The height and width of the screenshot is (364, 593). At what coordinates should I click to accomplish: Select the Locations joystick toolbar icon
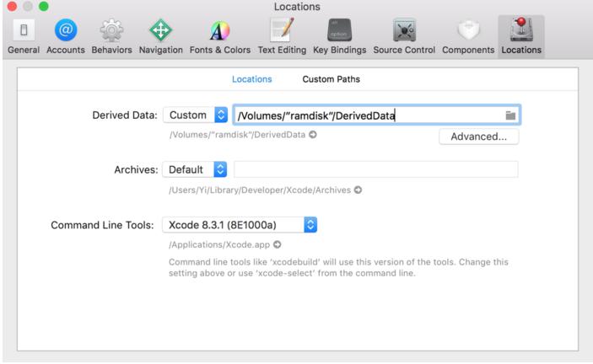point(521,37)
